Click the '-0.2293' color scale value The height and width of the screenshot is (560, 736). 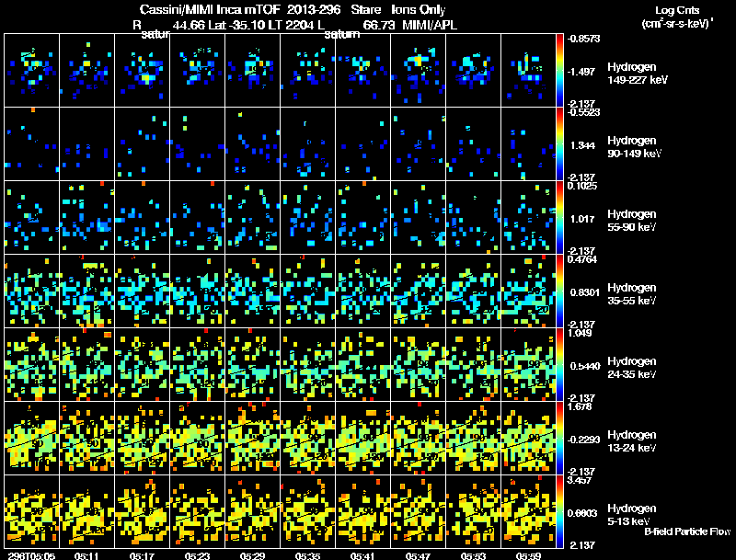click(583, 440)
